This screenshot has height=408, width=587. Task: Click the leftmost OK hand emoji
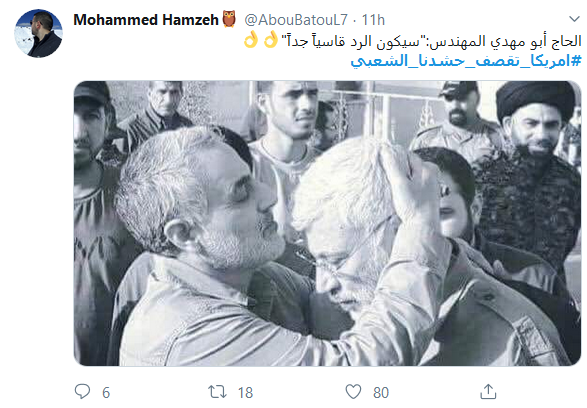pyautogui.click(x=250, y=39)
